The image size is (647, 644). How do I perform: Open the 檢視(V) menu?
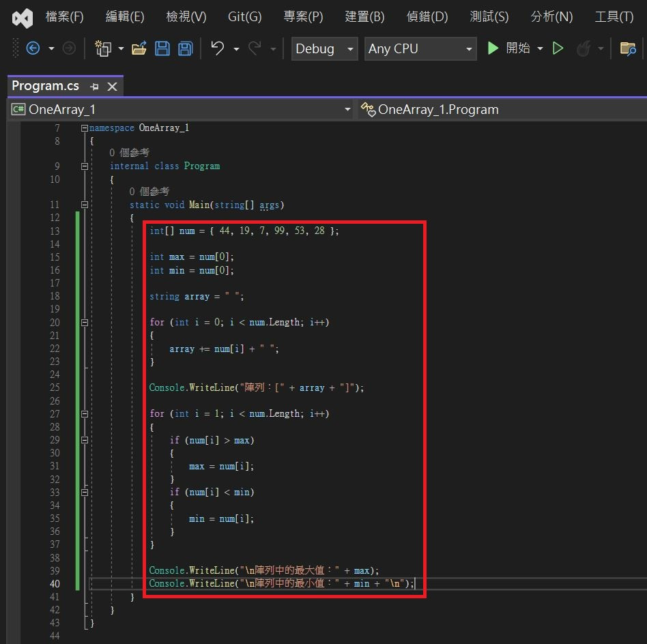pos(186,17)
